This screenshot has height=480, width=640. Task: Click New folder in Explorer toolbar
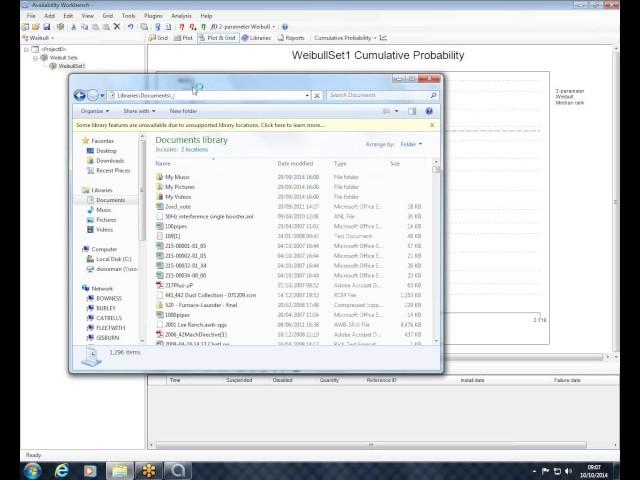pos(183,111)
